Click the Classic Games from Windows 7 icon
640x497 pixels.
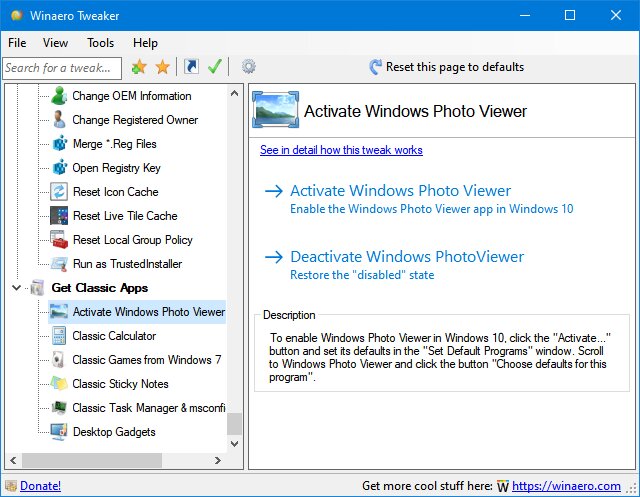[x=59, y=360]
